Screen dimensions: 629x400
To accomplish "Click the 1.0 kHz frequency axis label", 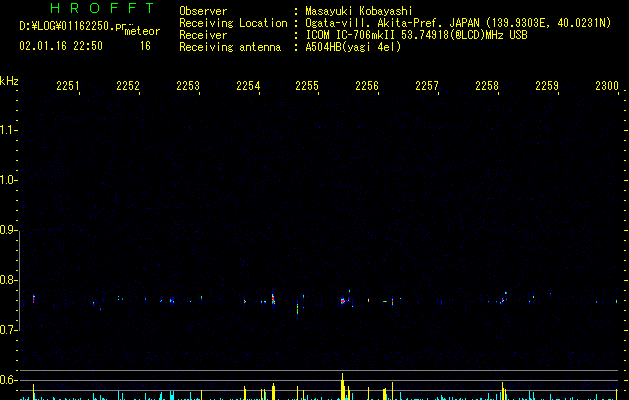I will click(8, 180).
